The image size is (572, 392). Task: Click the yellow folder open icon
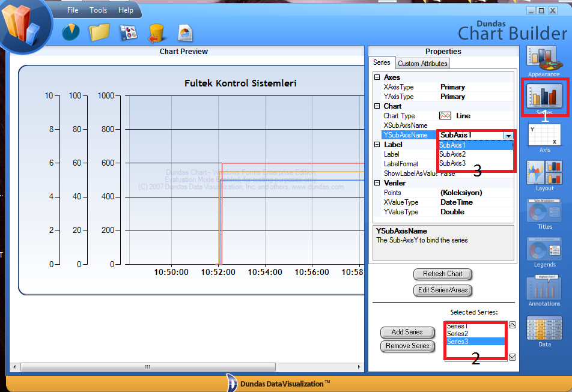point(99,32)
